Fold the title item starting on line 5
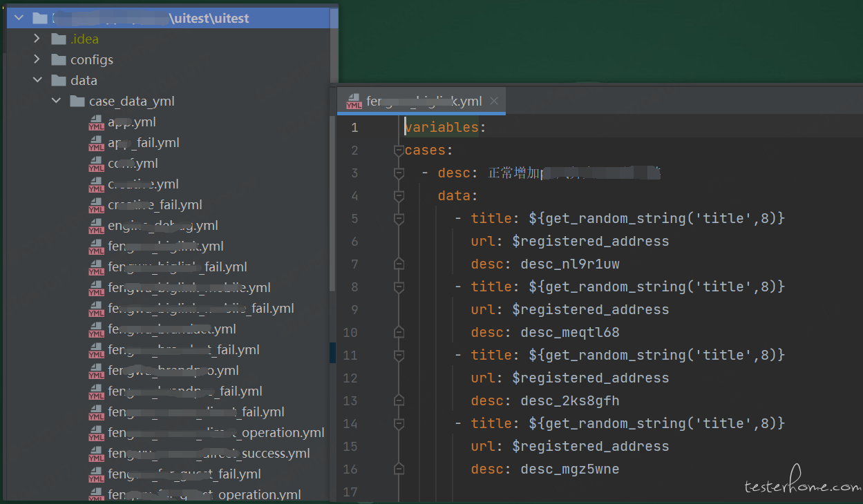 click(398, 218)
